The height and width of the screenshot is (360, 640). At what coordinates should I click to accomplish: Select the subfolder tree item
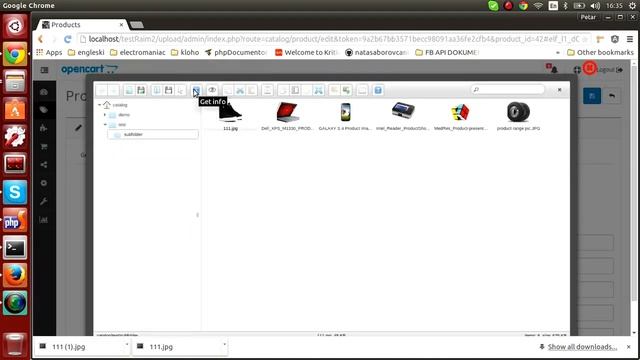click(x=153, y=134)
